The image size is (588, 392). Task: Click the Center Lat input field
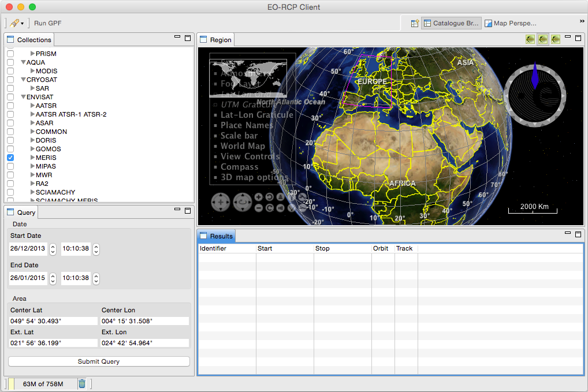coord(53,321)
